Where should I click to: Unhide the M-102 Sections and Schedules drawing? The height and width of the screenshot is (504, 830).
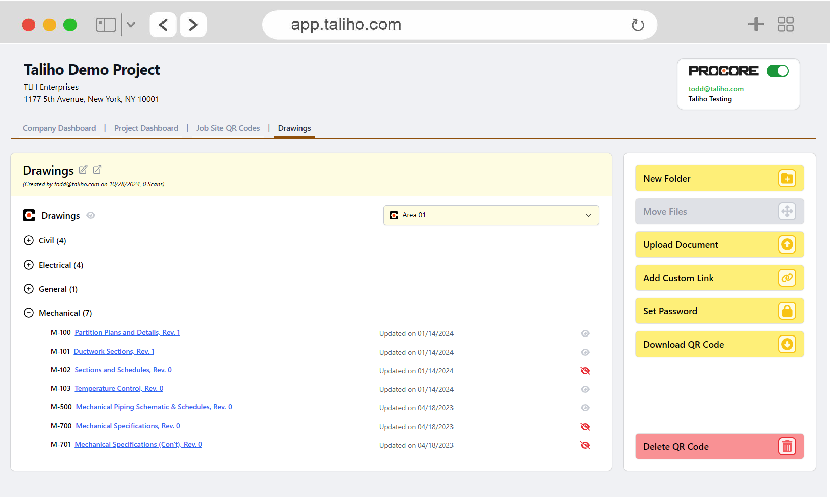(585, 371)
